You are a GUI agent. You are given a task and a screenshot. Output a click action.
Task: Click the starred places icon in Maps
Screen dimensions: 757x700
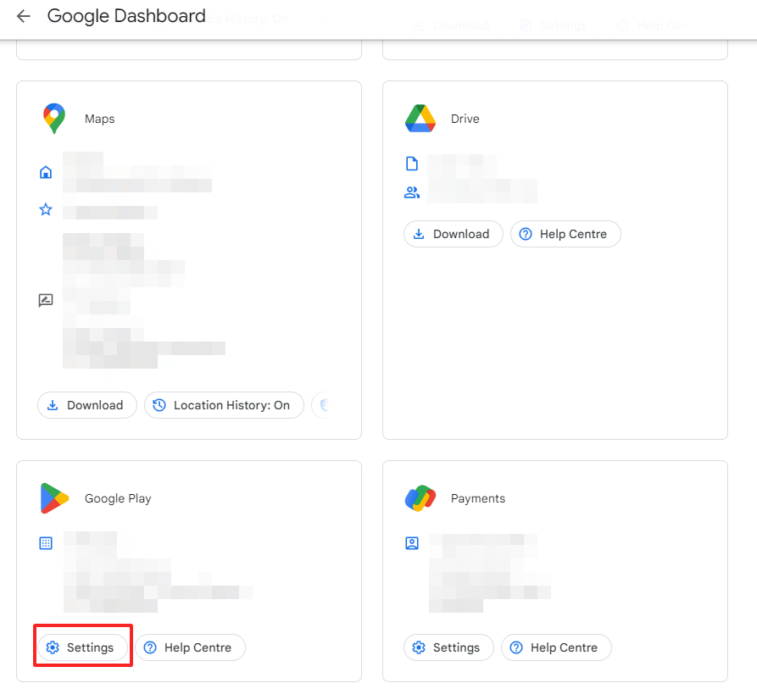coord(46,209)
